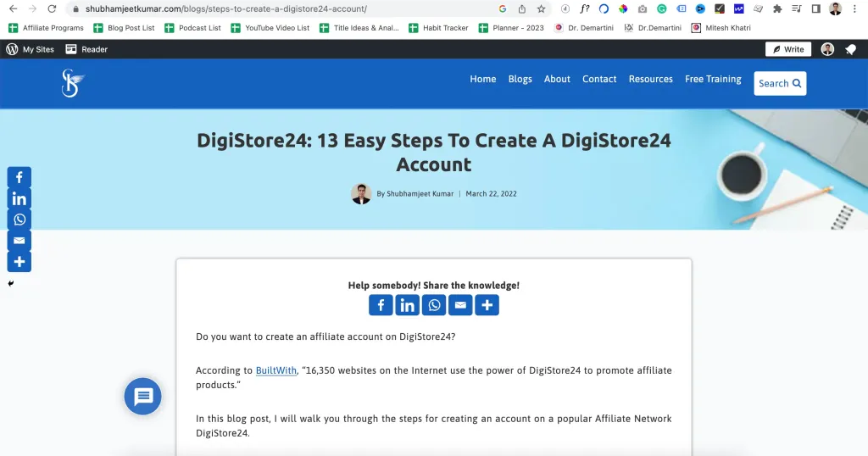
Task: Open Title Ideas & Anal... bookmark
Action: pos(359,28)
